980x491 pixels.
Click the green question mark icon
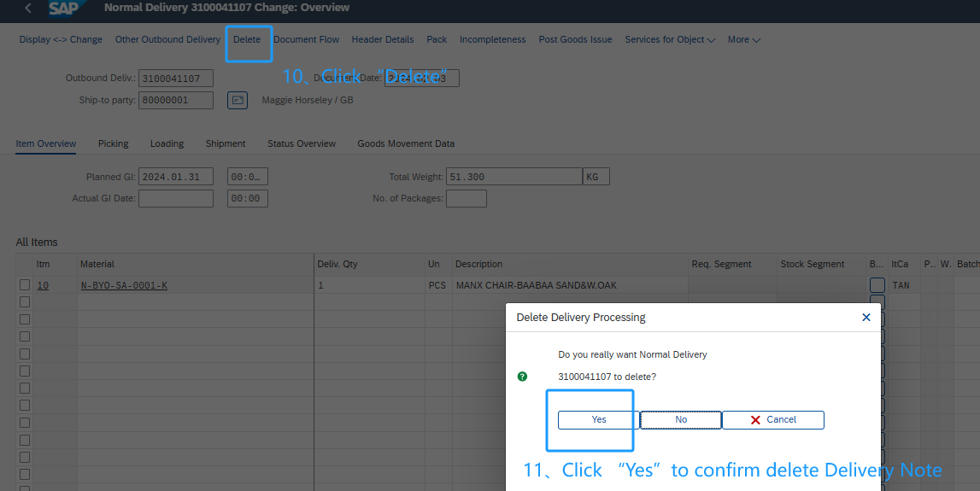point(523,377)
